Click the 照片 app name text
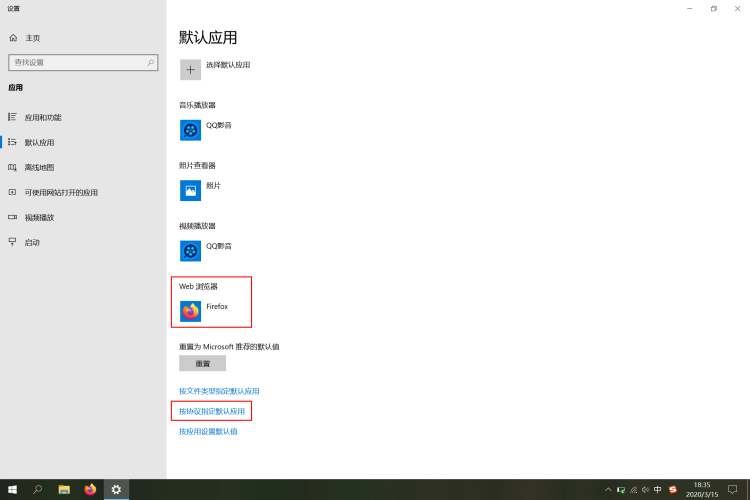The width and height of the screenshot is (750, 500). (213, 186)
